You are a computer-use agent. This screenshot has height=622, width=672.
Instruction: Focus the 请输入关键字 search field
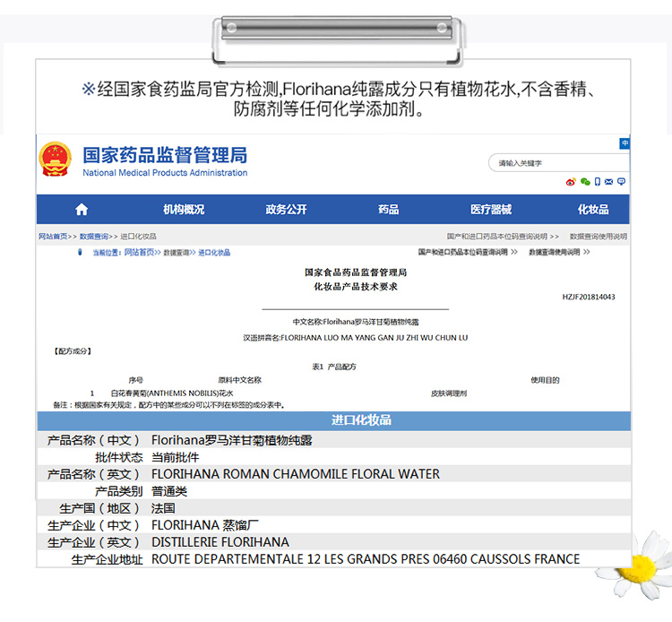point(558,163)
